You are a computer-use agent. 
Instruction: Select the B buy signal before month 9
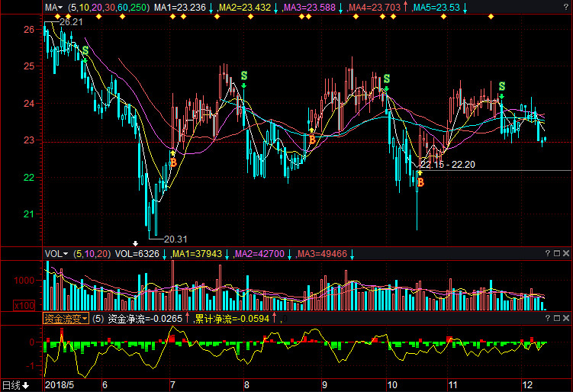(x=311, y=140)
